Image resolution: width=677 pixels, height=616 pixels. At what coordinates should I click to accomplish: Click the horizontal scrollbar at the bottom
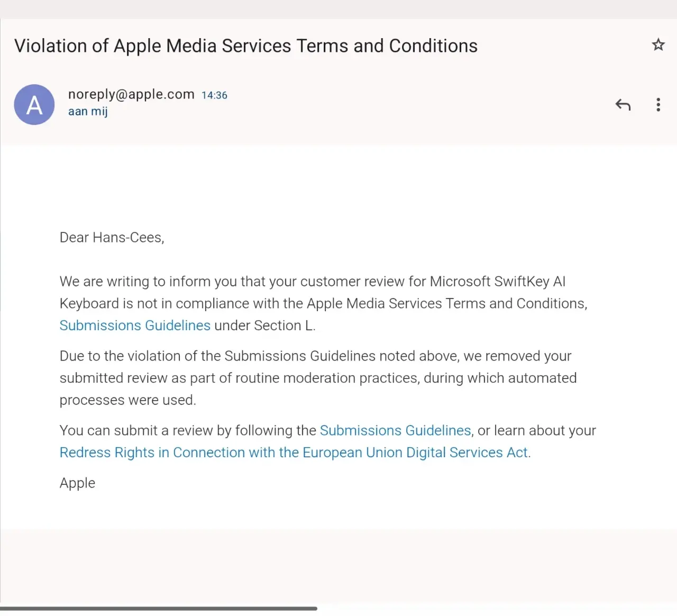(x=159, y=609)
